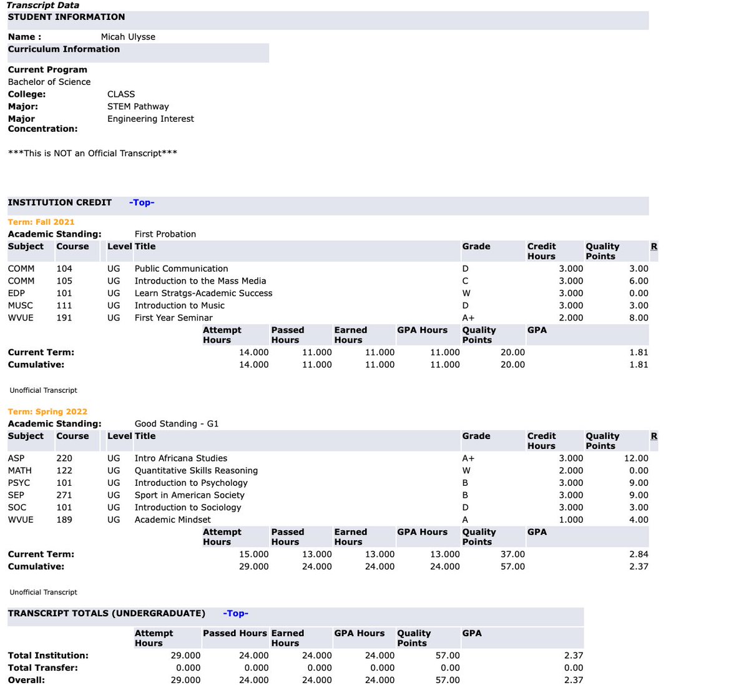Image resolution: width=749 pixels, height=700 pixels.
Task: Click the ASP subject cell
Action: (x=16, y=458)
